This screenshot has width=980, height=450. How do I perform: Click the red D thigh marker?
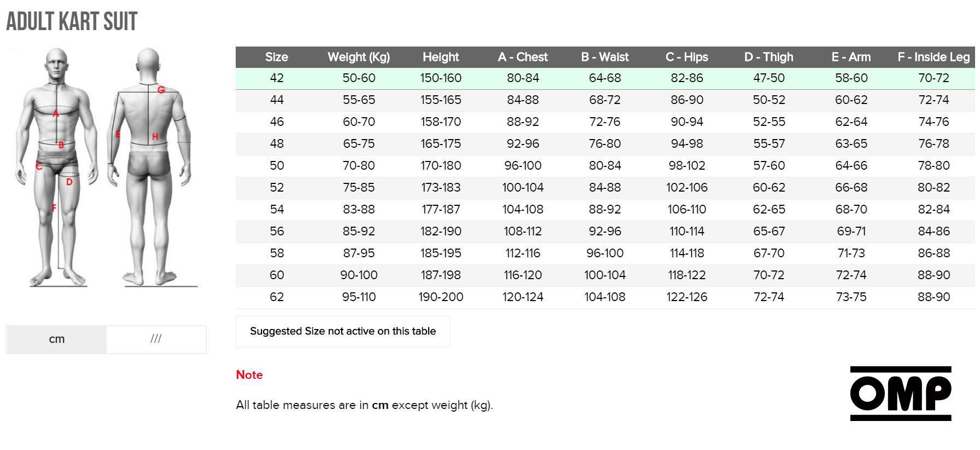tap(69, 182)
